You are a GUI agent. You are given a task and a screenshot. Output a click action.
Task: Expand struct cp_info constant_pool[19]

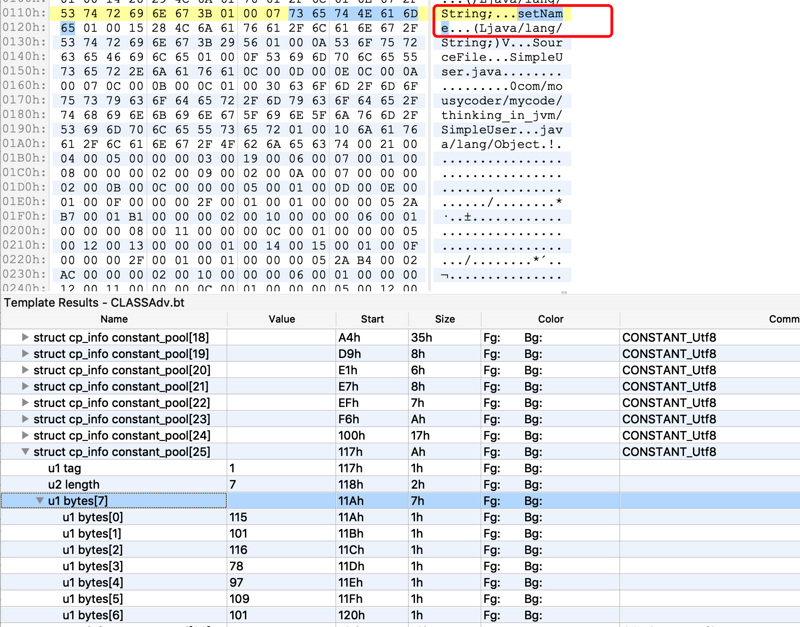click(x=24, y=354)
